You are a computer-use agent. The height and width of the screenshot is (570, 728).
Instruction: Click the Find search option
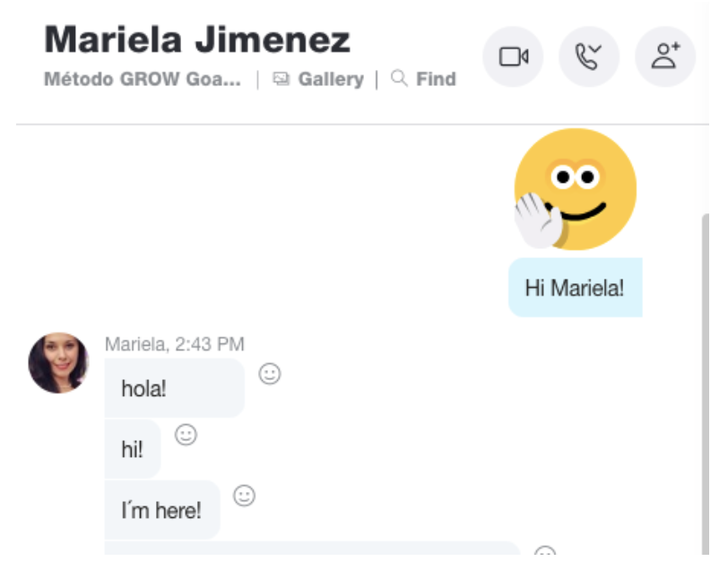coord(436,79)
